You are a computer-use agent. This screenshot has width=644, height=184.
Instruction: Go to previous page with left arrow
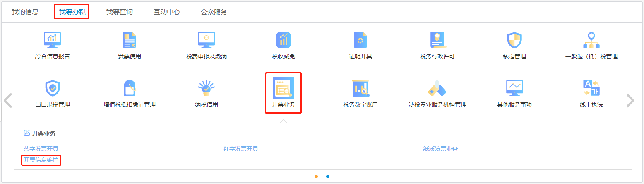tap(8, 101)
